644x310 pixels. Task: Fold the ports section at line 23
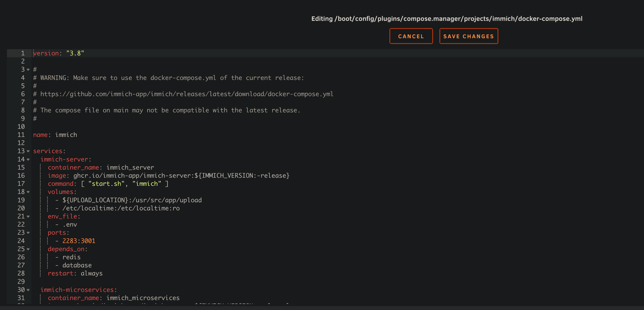click(28, 233)
